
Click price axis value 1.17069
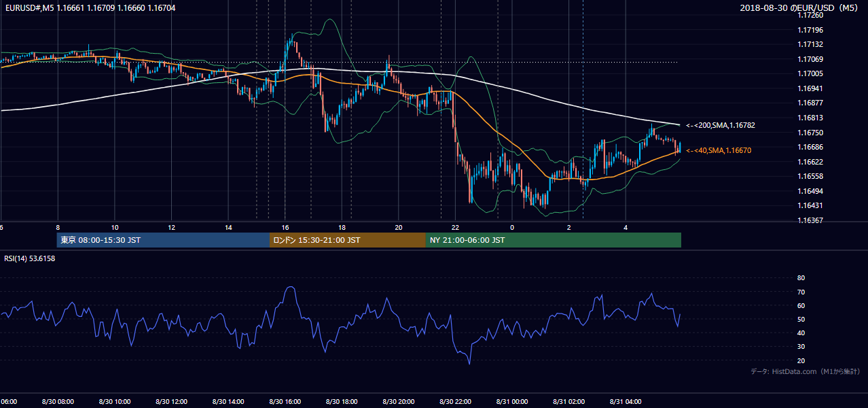[x=810, y=59]
